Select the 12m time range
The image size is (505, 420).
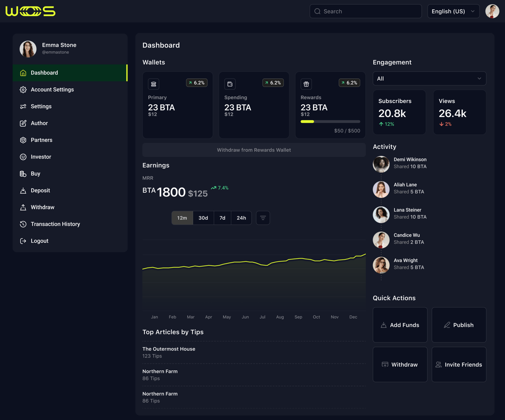pyautogui.click(x=182, y=218)
